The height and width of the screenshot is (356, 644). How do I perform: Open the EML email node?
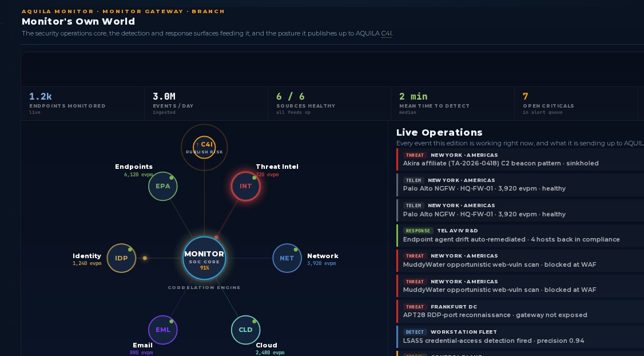162,330
